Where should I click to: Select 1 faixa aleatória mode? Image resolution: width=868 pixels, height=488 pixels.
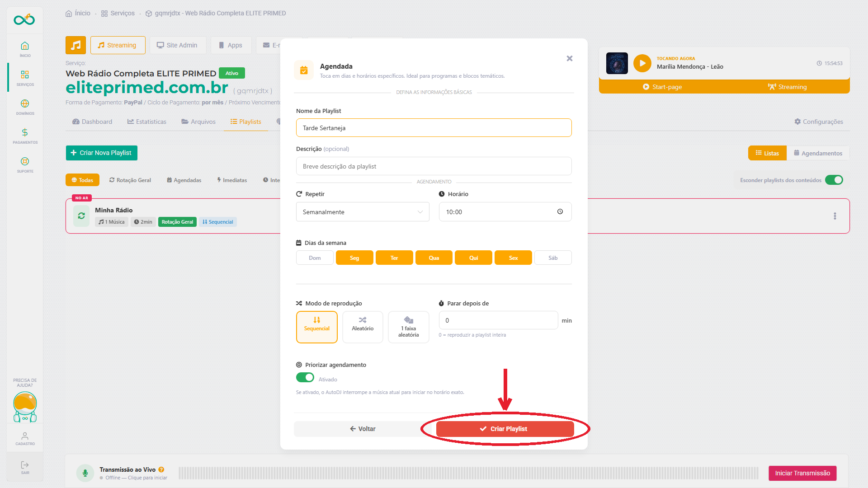point(408,327)
